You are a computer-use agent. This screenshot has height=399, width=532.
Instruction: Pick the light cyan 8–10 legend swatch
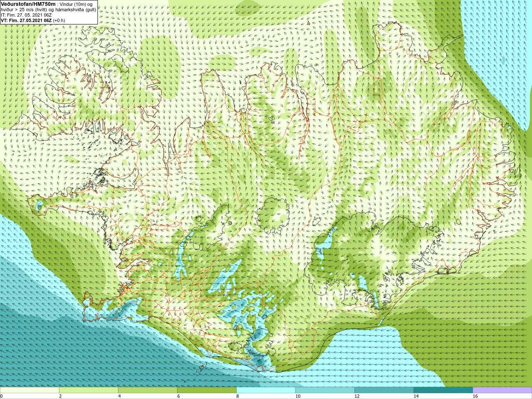[266, 390]
